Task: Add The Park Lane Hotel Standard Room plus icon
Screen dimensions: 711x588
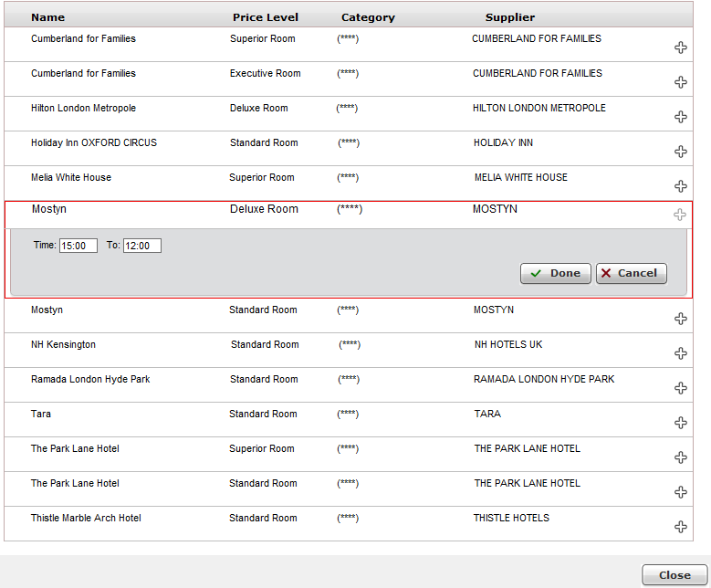Action: [681, 492]
